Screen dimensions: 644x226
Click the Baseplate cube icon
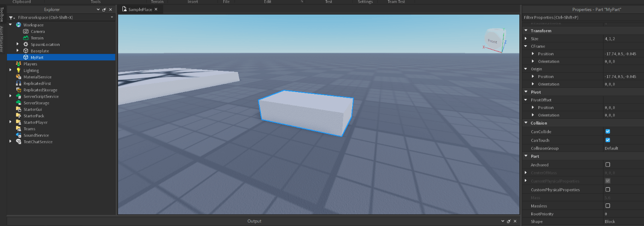[x=26, y=51]
